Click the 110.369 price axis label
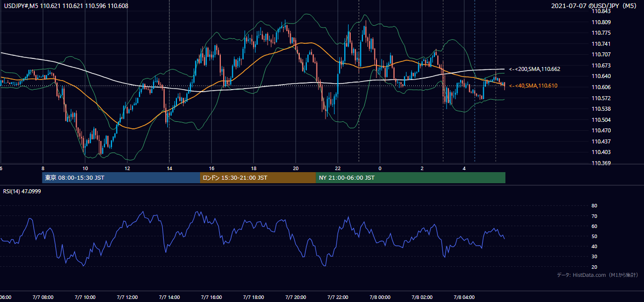This screenshot has width=644, height=302. (x=601, y=163)
